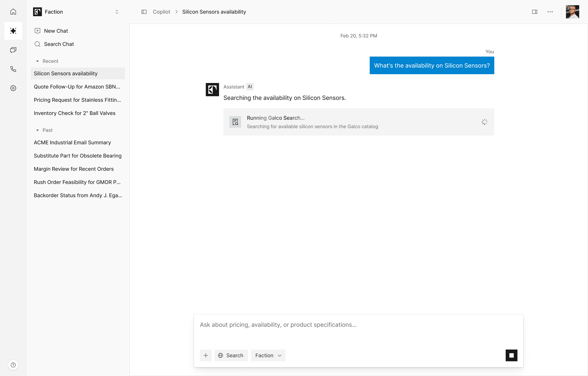This screenshot has height=376, width=588.
Task: Click the Running Galco Search status card
Action: coord(359,122)
